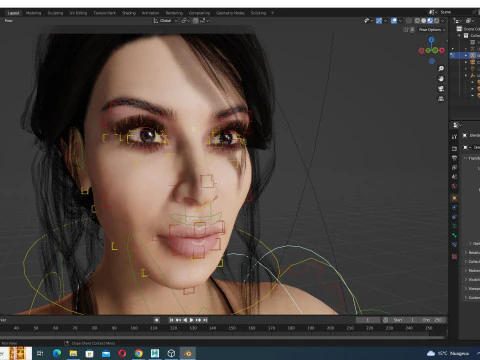Click the current frame field in timeline
The width and height of the screenshot is (480, 360).
point(368,320)
